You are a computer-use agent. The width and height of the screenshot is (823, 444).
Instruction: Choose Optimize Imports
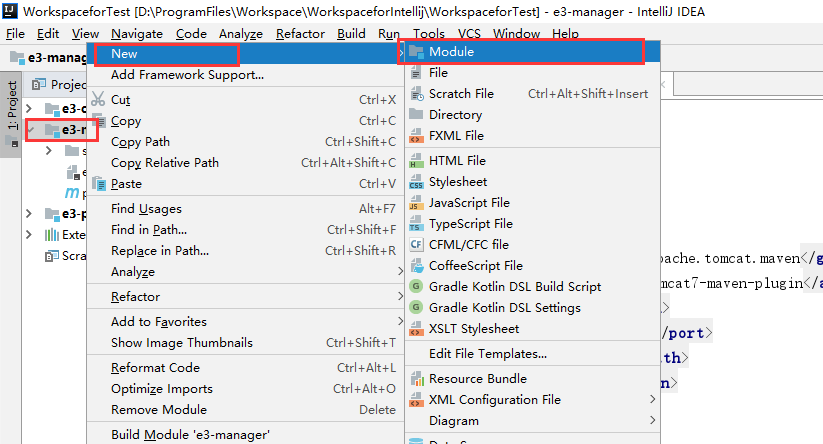click(245, 389)
